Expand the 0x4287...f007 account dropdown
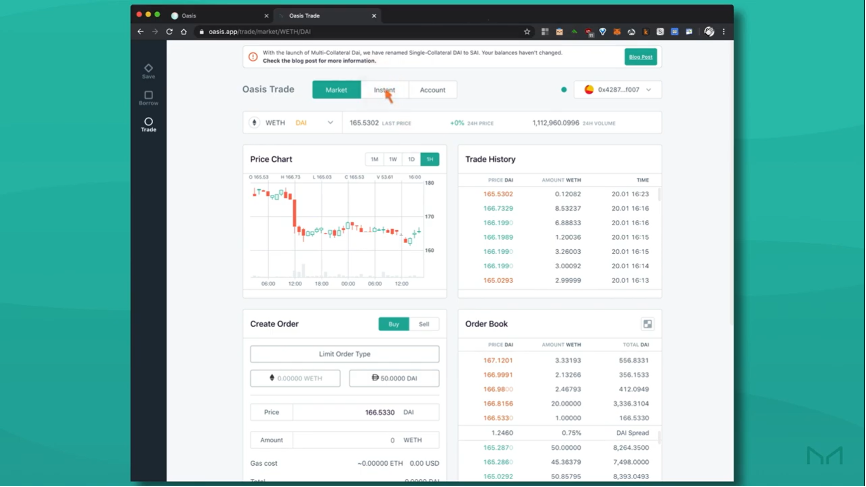The image size is (866, 487). 617,89
